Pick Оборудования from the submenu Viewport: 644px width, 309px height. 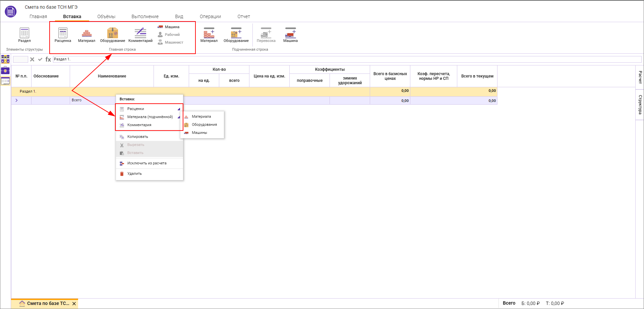pyautogui.click(x=202, y=124)
